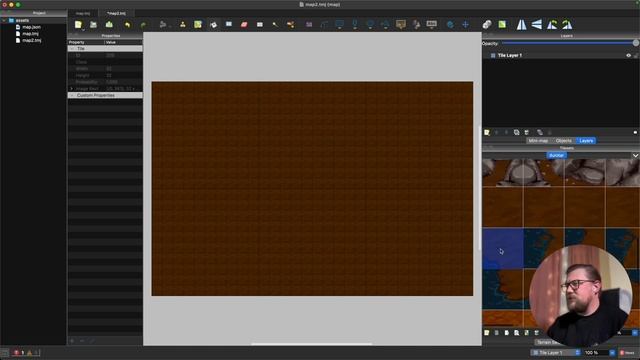640x360 pixels.
Task: Select map.tmj in Project tree
Action: point(31,34)
